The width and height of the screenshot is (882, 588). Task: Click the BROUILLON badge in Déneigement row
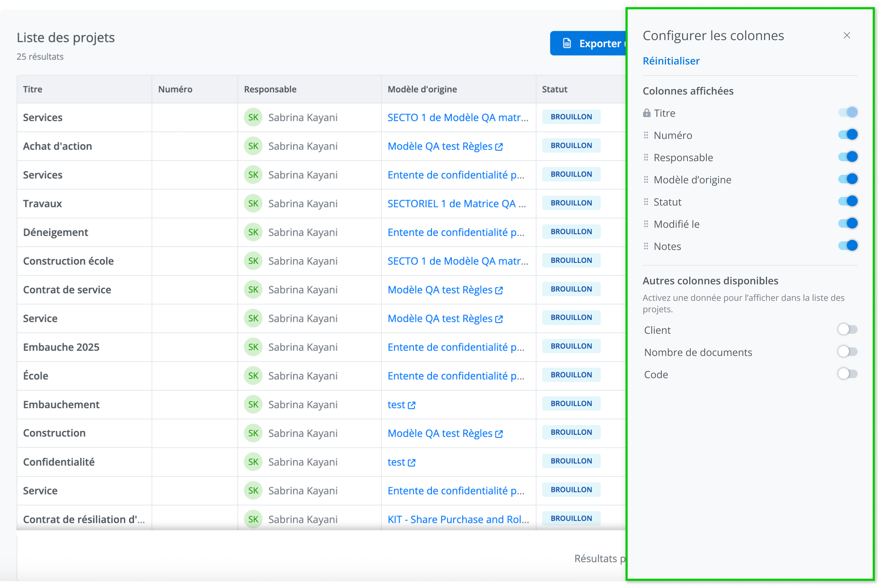(x=571, y=232)
